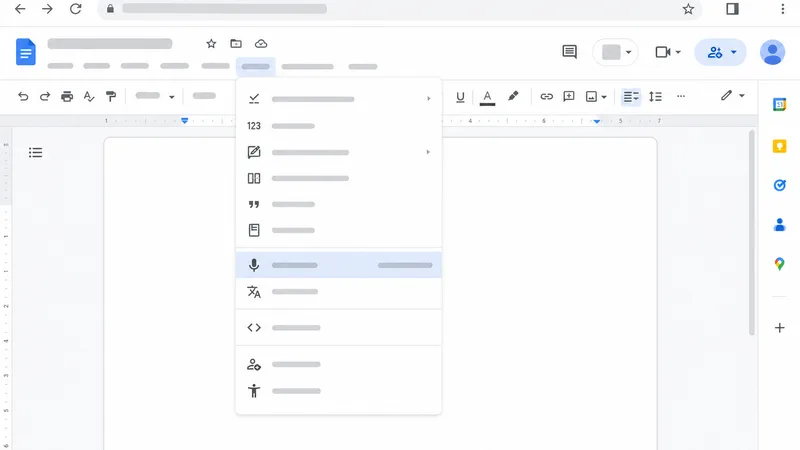The width and height of the screenshot is (800, 450).
Task: Open the paragraph style dropdown
Action: pos(204,96)
